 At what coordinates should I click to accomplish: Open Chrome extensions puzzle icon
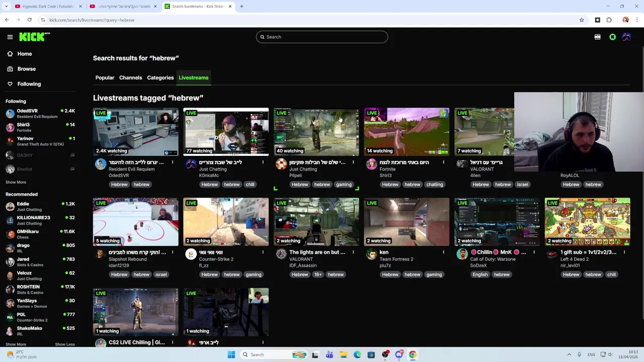[x=609, y=20]
